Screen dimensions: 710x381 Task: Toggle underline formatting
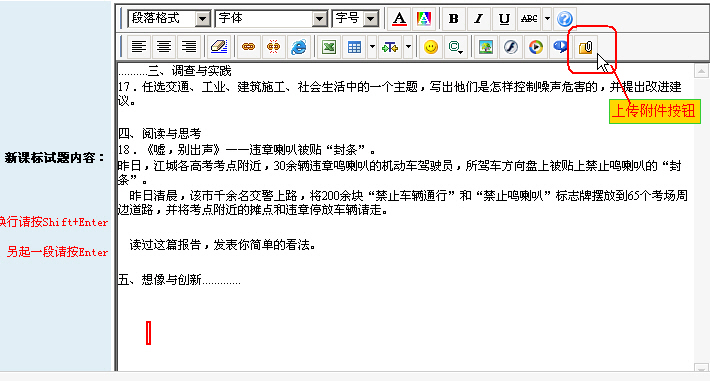(x=504, y=19)
